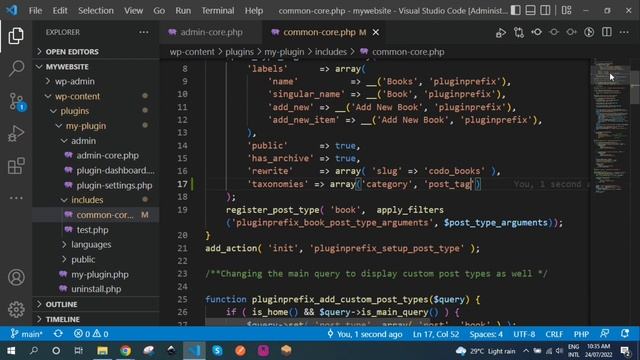The image size is (640, 360).
Task: Open errors and warnings problems indicator
Action: click(x=91, y=334)
